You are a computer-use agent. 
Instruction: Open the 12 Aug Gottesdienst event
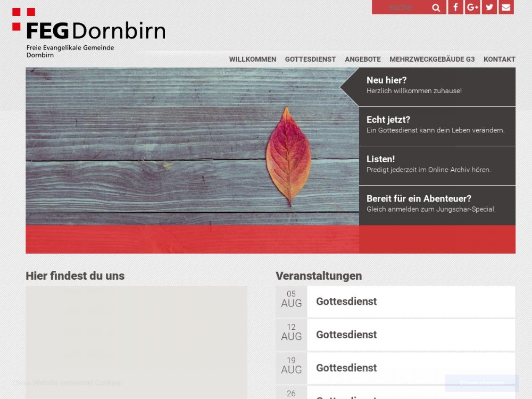pyautogui.click(x=346, y=335)
